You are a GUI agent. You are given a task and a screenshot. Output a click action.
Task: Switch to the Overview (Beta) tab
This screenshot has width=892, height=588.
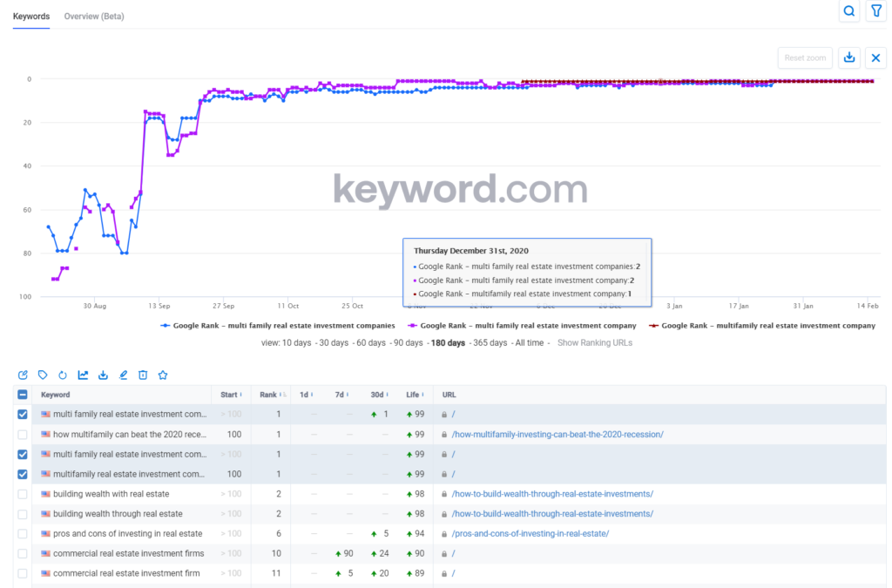click(x=94, y=16)
